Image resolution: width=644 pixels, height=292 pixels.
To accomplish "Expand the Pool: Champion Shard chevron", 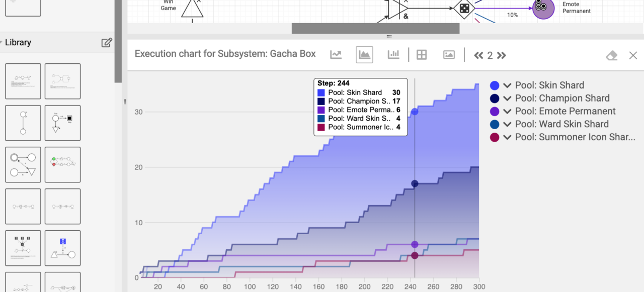I will [507, 99].
